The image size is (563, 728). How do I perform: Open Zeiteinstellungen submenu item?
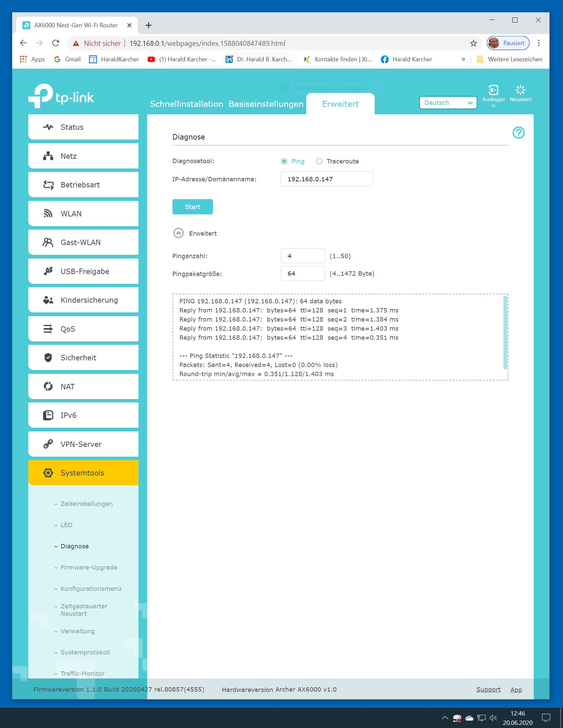(x=87, y=504)
